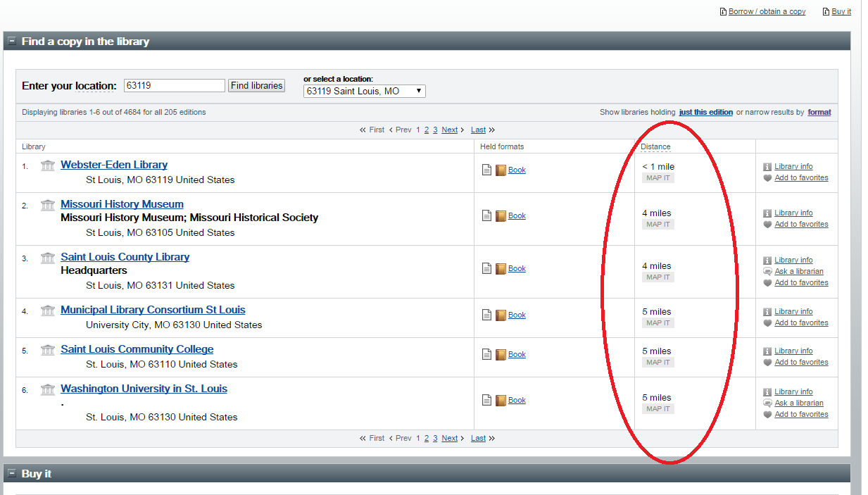Click the Ask a librarian icon for Washington University
Image resolution: width=868 pixels, height=495 pixels.
point(767,403)
